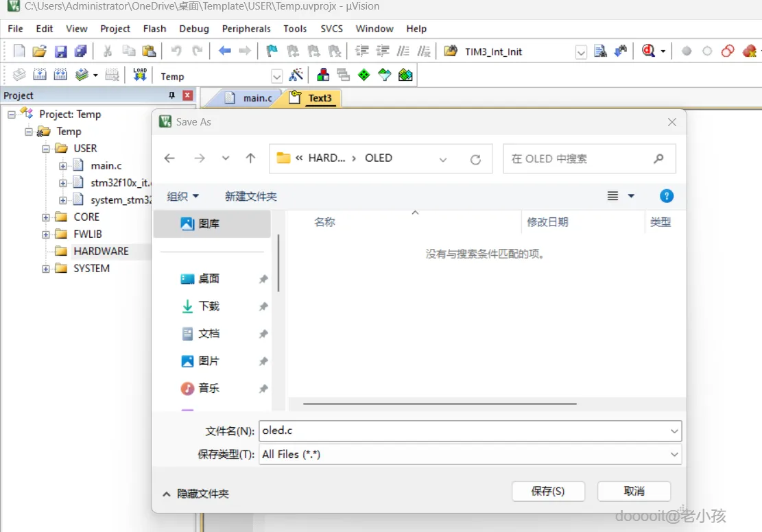
Task: Click the 文件名 input field containing oled.c
Action: (x=470, y=431)
